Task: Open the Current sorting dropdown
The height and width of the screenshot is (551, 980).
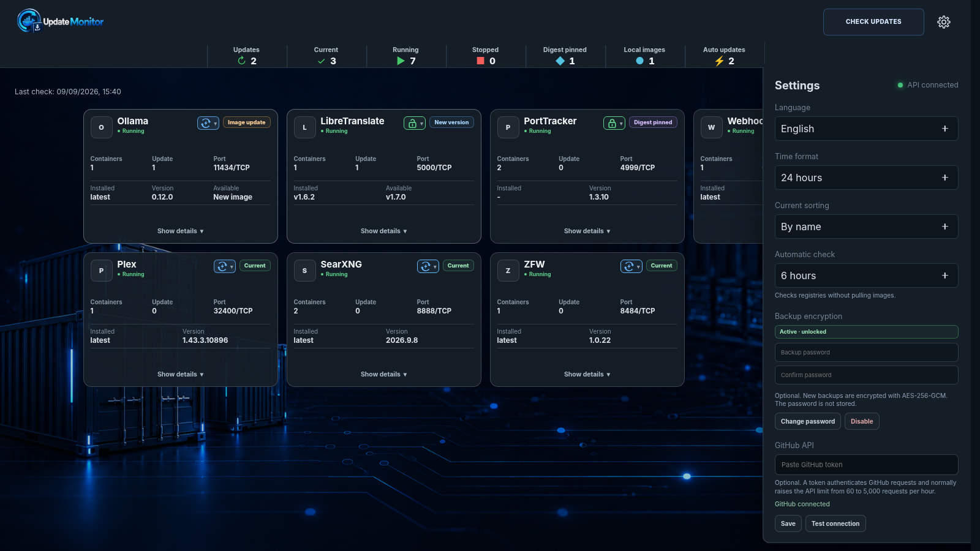Action: coord(866,227)
